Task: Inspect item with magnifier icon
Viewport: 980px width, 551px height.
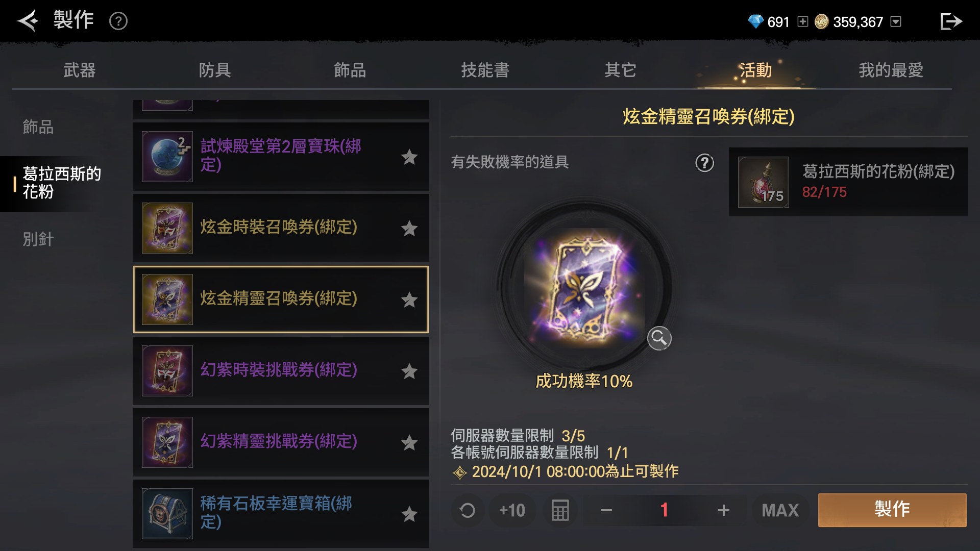Action: point(659,338)
